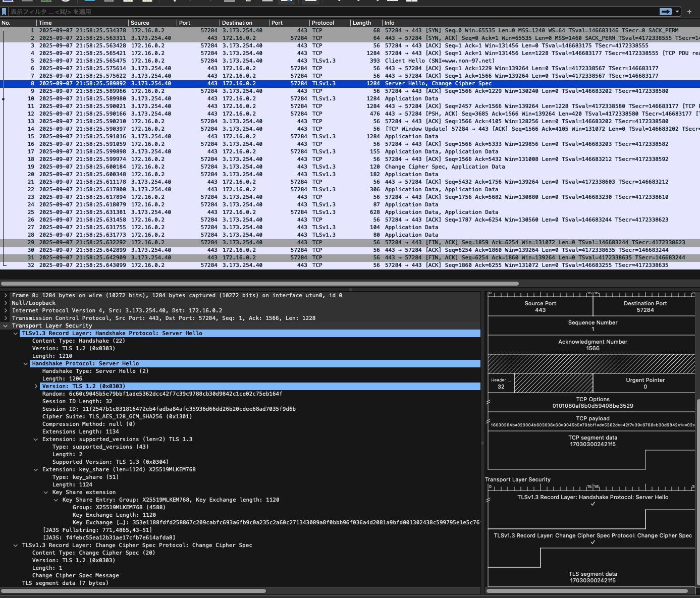Click the Info column header
This screenshot has height=598, width=700.
tap(541, 23)
